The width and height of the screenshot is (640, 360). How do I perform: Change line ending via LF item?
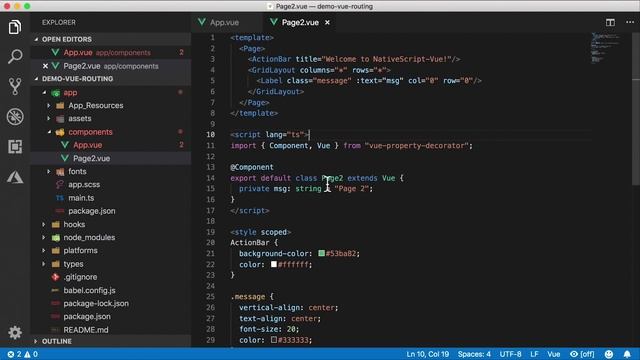click(534, 354)
